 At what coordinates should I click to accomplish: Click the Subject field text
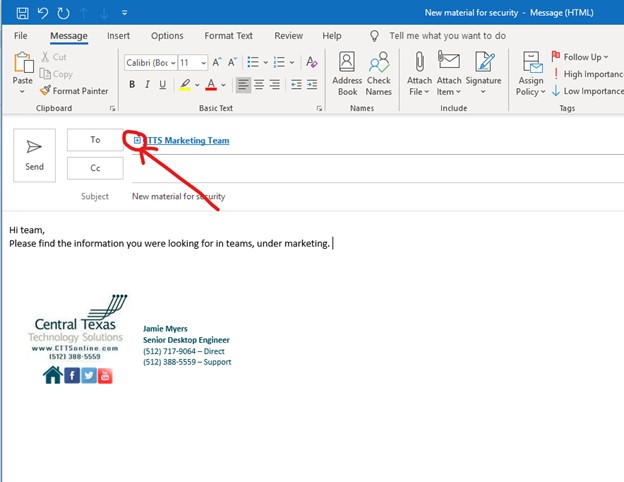178,196
